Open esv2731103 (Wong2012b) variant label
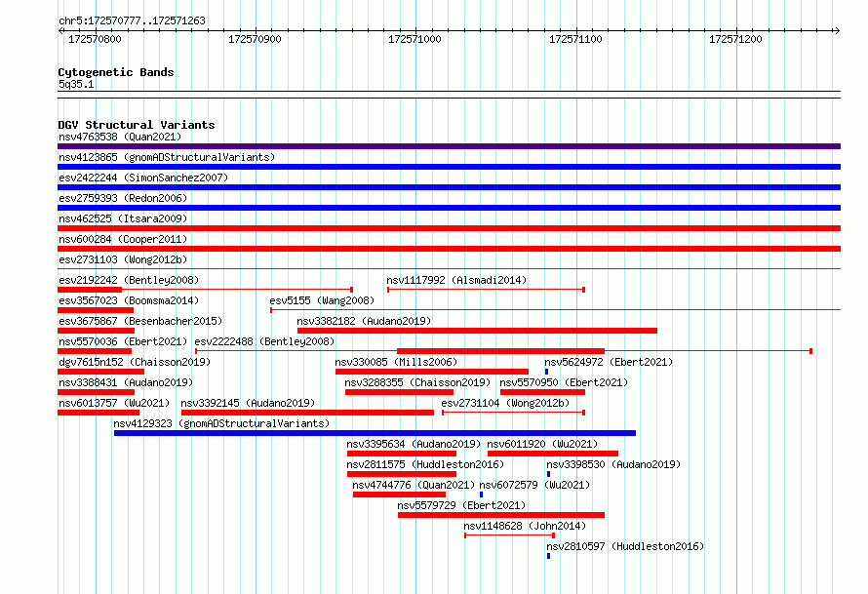868x594 pixels. (x=123, y=259)
